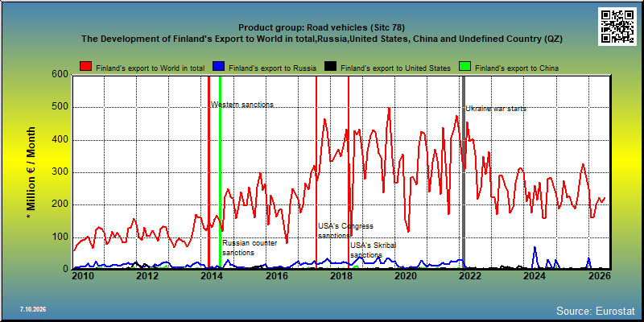Click the Source: Eurostat credit text
This screenshot has width=644, height=322.
596,311
